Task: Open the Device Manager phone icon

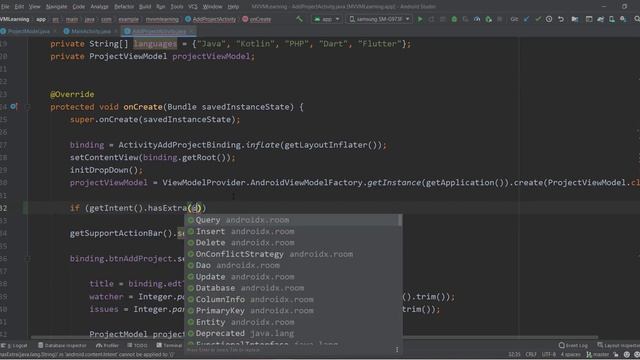Action: pos(611,19)
